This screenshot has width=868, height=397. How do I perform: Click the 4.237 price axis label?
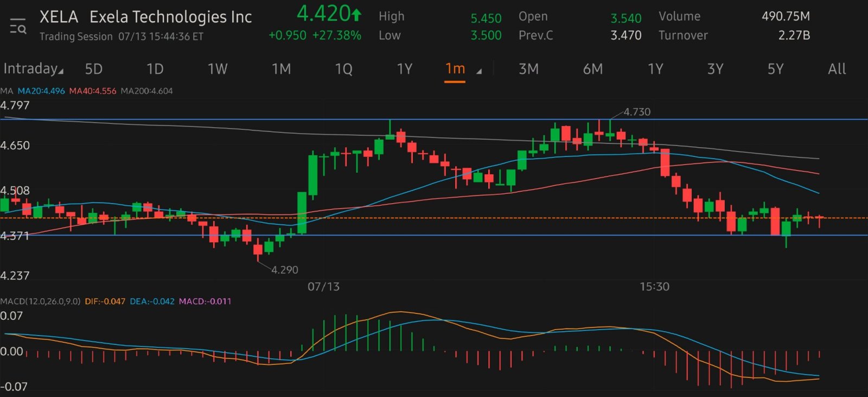15,276
